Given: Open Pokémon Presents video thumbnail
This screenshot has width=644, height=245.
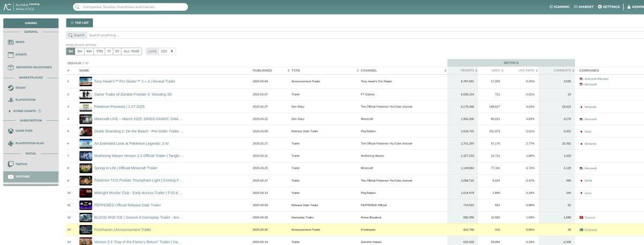Looking at the screenshot, I should coord(86,107).
